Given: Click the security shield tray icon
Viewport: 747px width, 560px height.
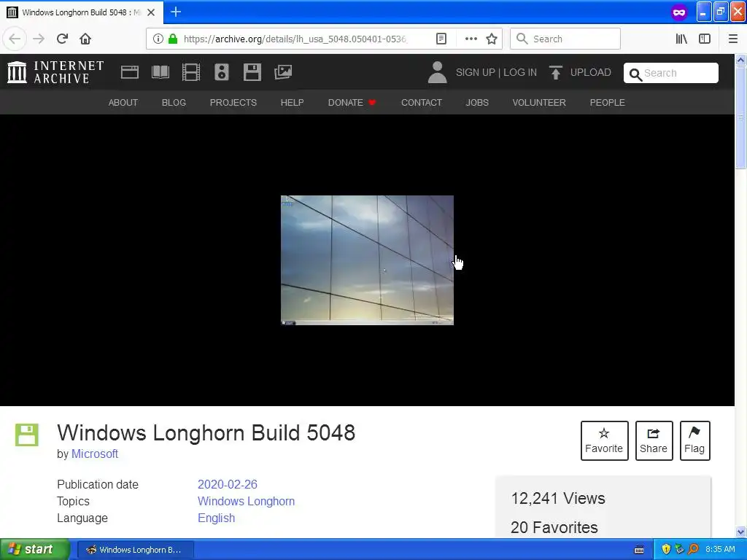Looking at the screenshot, I should pyautogui.click(x=666, y=550).
